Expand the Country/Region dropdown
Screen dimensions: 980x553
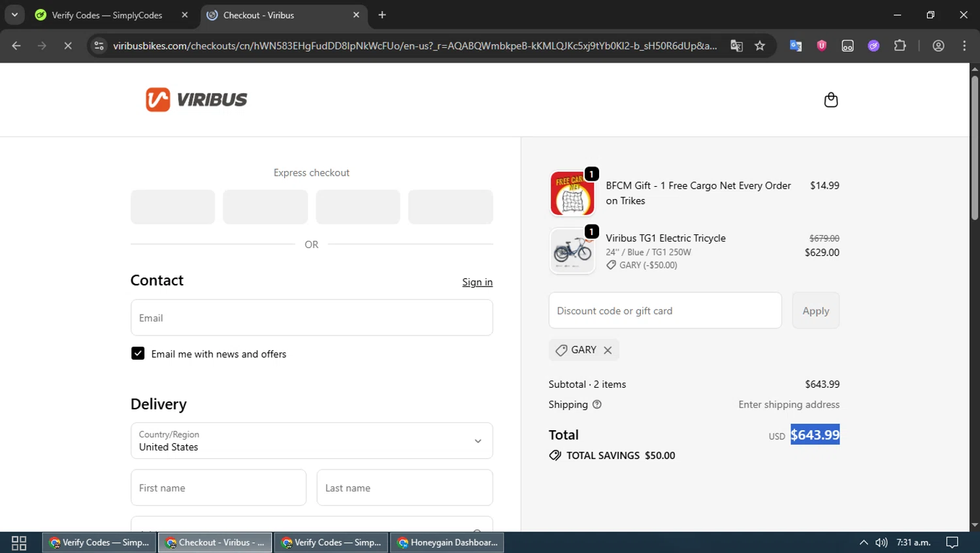pos(312,441)
